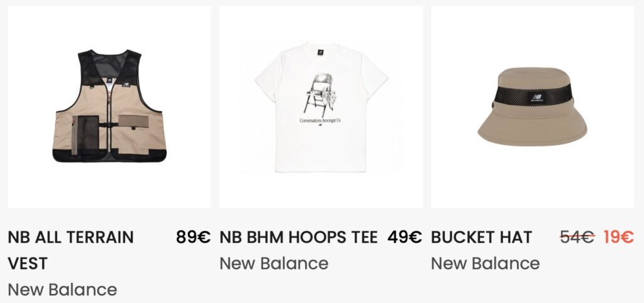Open the white BHM Hoops Tee image
Image resolution: width=644 pixels, height=303 pixels.
tap(321, 106)
